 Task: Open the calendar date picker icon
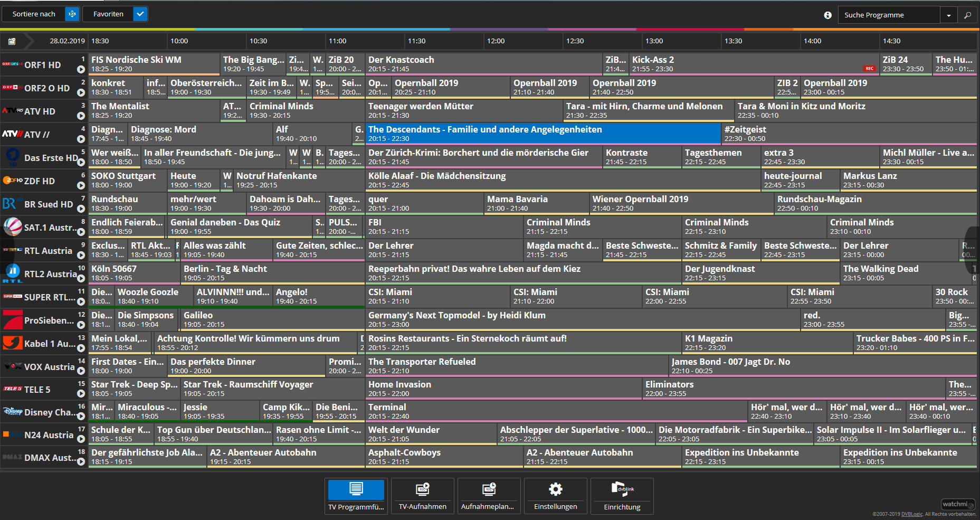pos(12,41)
